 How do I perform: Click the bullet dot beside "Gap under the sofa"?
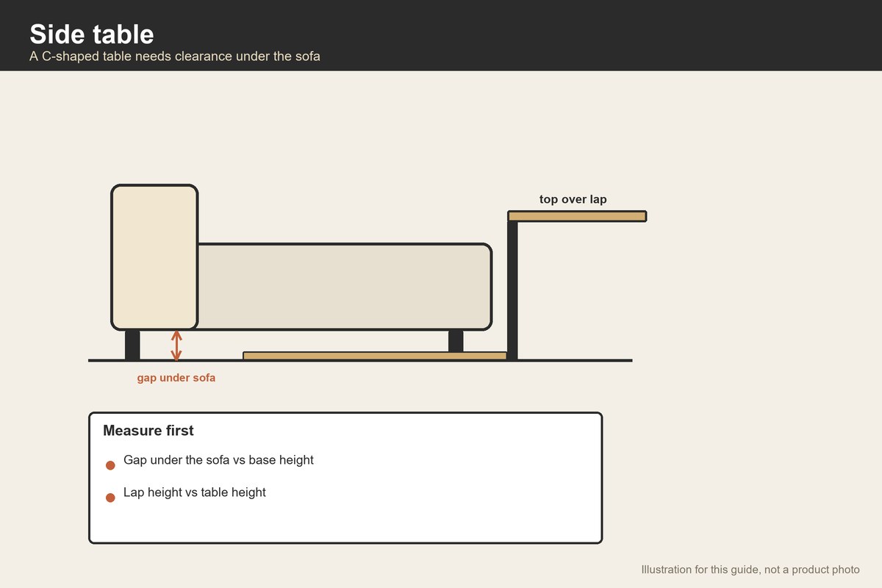(x=110, y=465)
